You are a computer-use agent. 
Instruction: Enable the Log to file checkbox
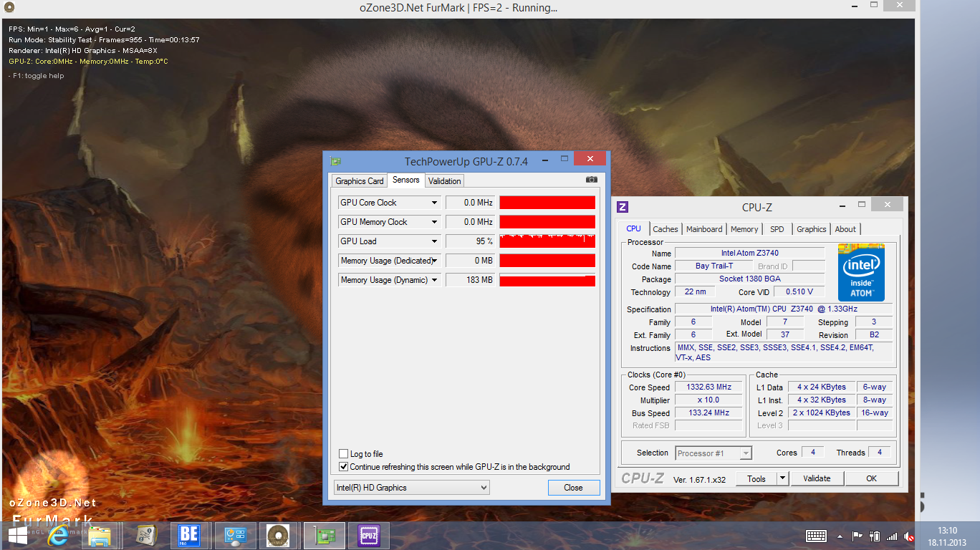344,454
